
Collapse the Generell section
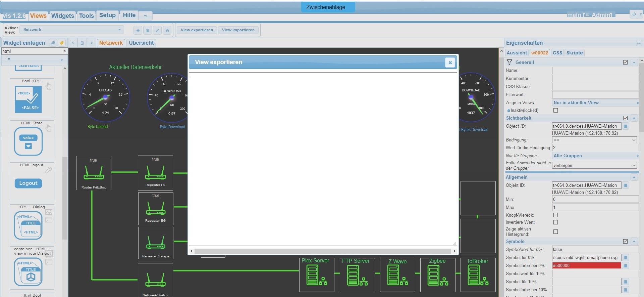point(634,62)
